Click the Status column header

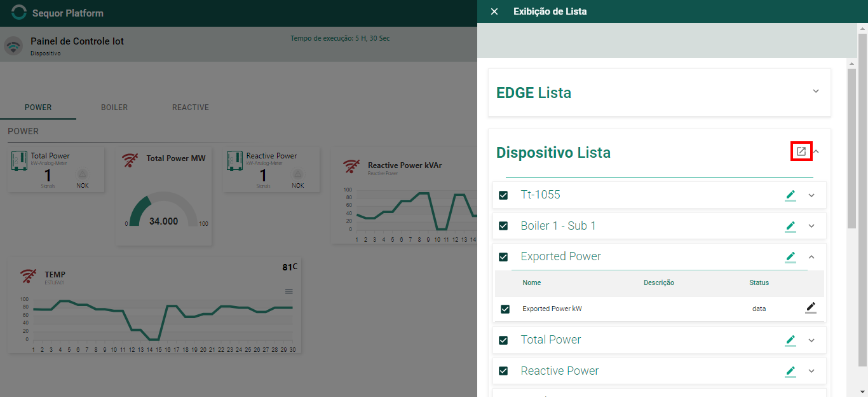(x=759, y=282)
